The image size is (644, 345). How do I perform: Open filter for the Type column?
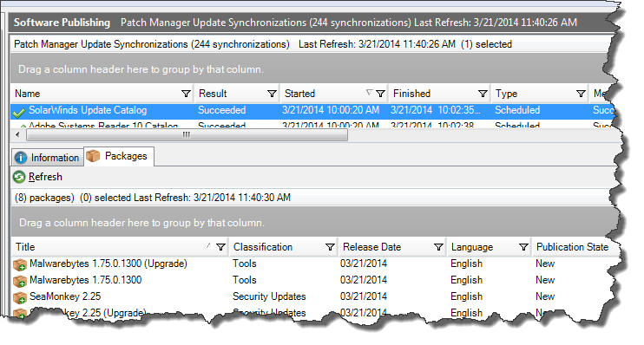tap(581, 94)
